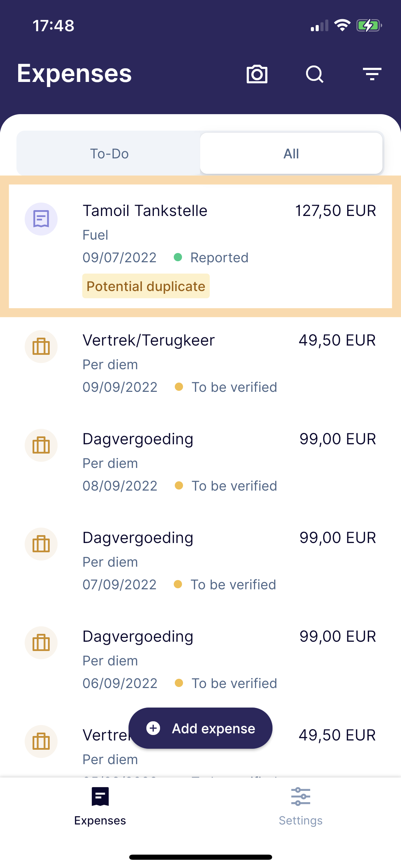401x868 pixels.
Task: Tap the Potential duplicate badge
Action: click(x=146, y=286)
